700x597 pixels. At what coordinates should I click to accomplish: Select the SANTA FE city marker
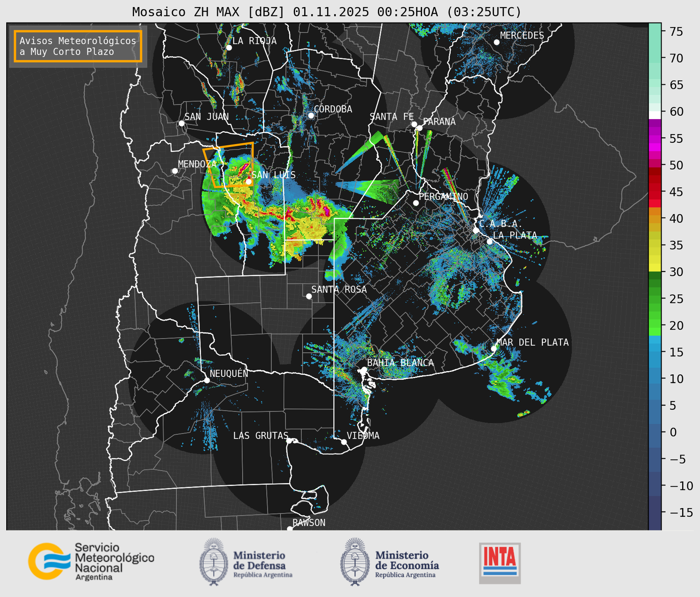click(x=414, y=124)
